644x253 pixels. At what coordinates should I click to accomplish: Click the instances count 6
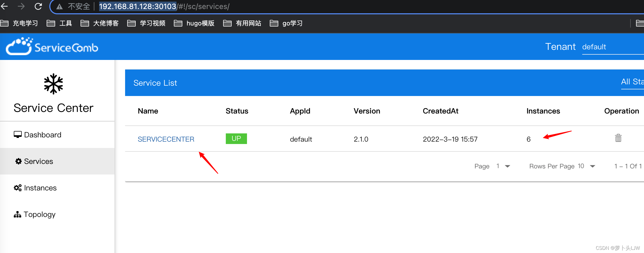[528, 139]
